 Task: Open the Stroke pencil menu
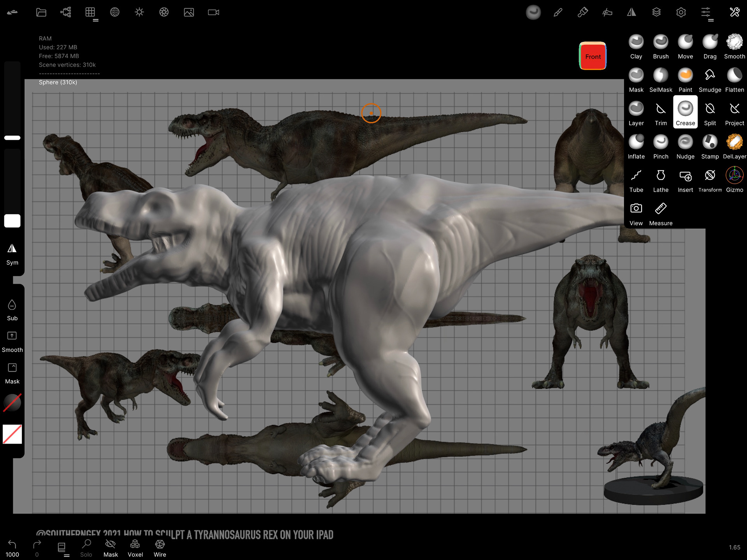click(x=558, y=12)
